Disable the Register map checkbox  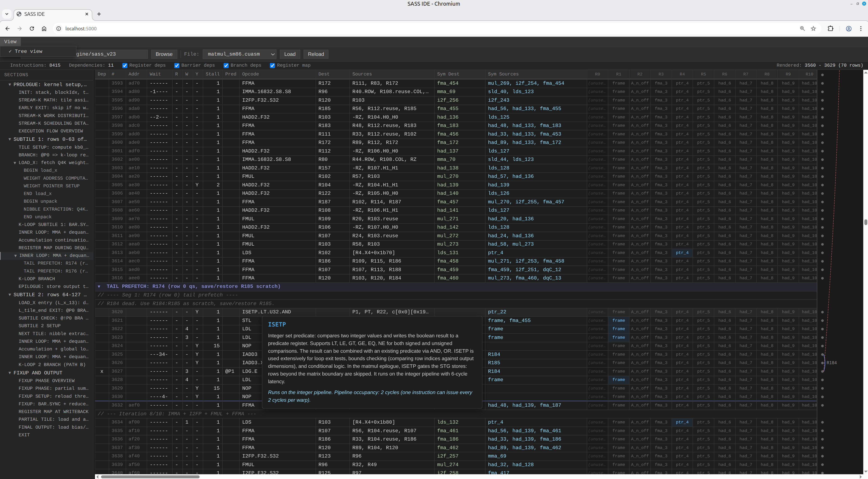click(x=273, y=65)
